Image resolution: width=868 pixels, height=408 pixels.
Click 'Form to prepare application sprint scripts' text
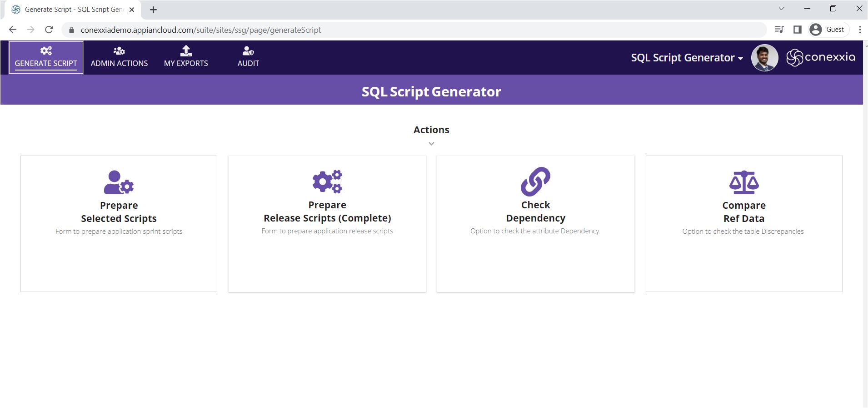119,232
